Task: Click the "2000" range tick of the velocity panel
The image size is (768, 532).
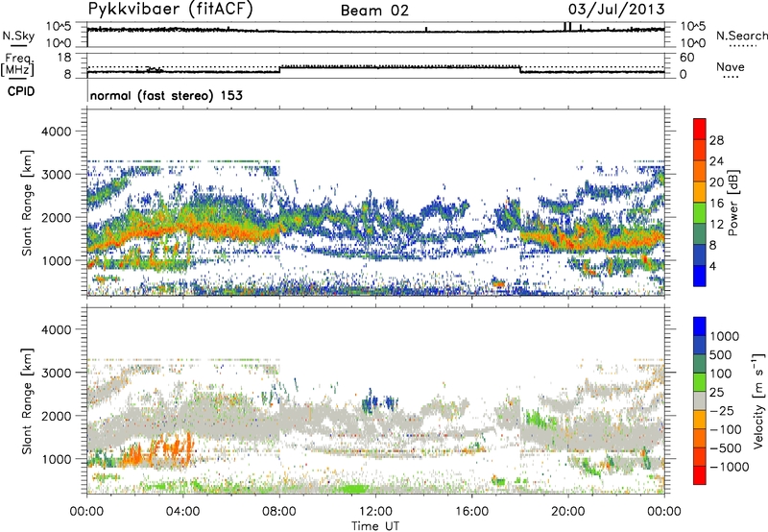Action: (x=56, y=416)
